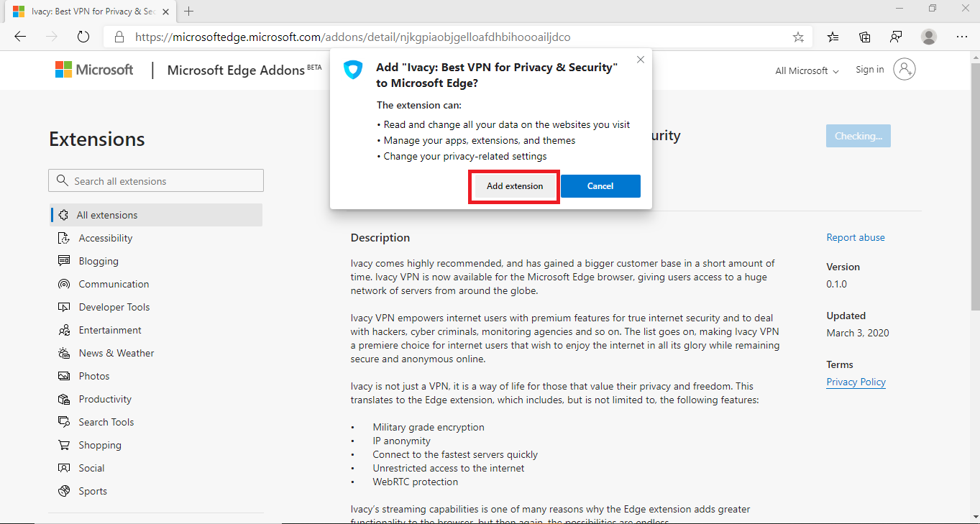Open the All extensions category

[x=156, y=215]
